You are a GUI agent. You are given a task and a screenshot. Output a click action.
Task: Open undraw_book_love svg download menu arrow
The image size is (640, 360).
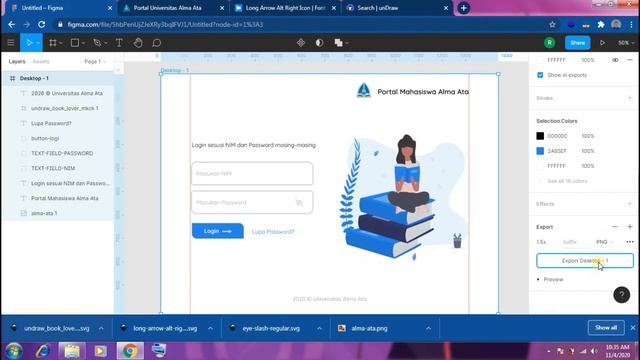[101, 328]
